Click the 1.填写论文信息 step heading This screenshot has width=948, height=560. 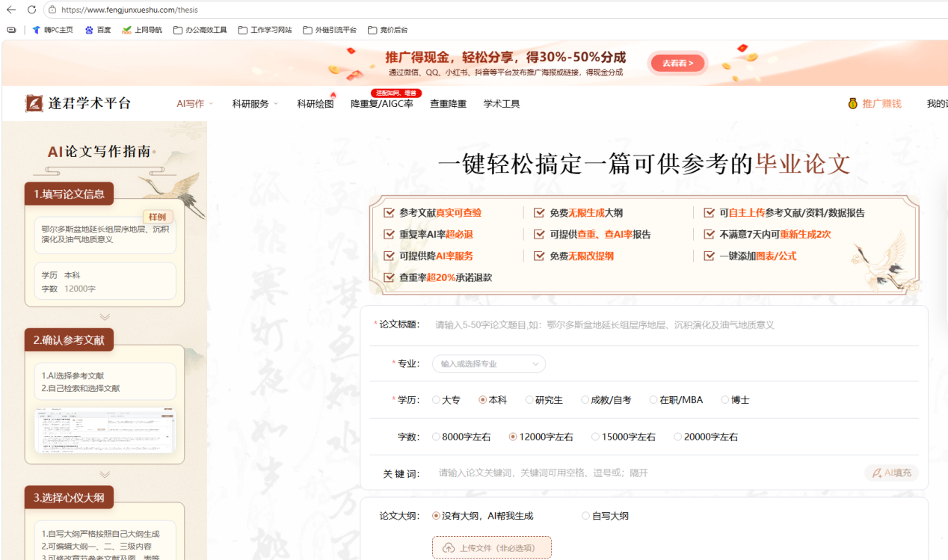pyautogui.click(x=69, y=194)
